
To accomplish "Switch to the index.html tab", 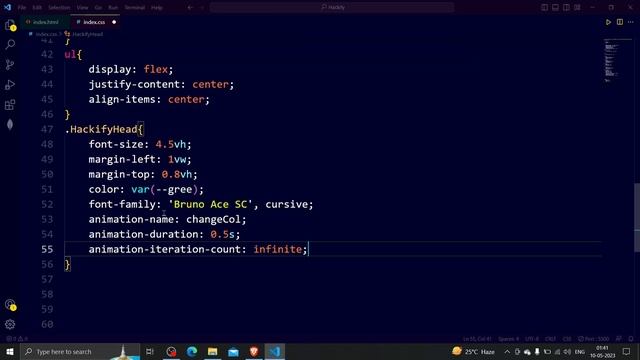I will (x=45, y=22).
